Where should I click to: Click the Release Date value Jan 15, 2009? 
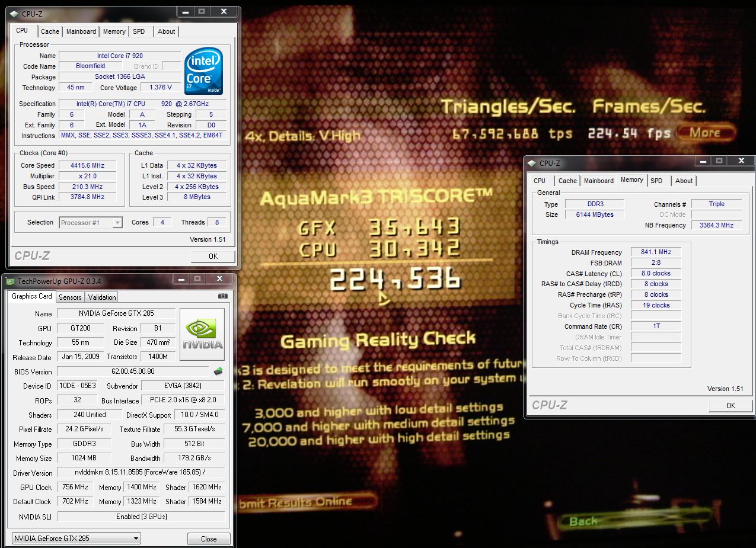click(80, 357)
